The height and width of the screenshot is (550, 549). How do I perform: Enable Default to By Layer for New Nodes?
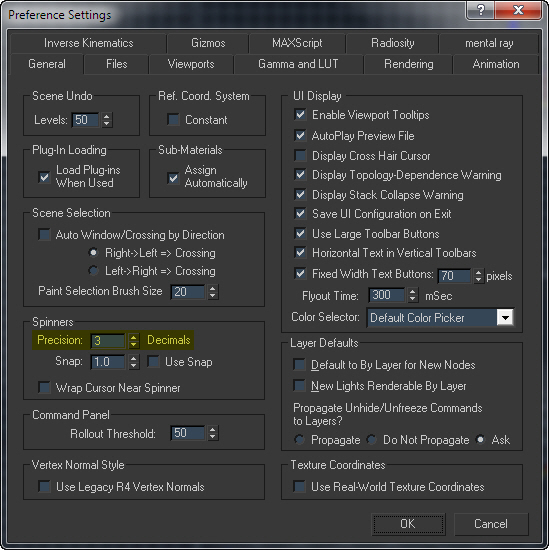pos(299,365)
